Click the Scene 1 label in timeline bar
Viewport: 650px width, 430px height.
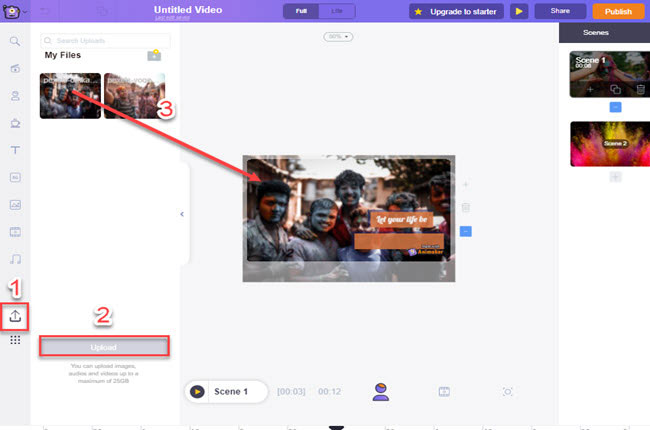(x=231, y=391)
